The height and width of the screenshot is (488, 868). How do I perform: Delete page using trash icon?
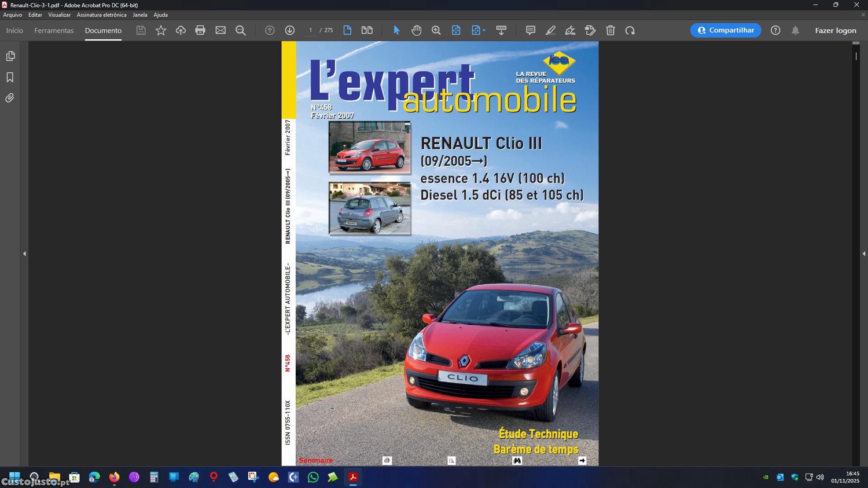pos(610,31)
